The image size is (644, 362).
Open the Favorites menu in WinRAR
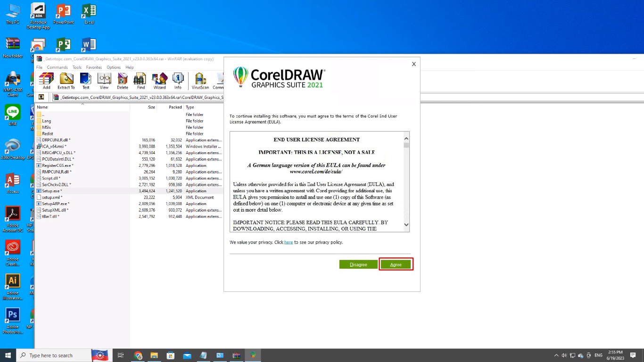94,67
